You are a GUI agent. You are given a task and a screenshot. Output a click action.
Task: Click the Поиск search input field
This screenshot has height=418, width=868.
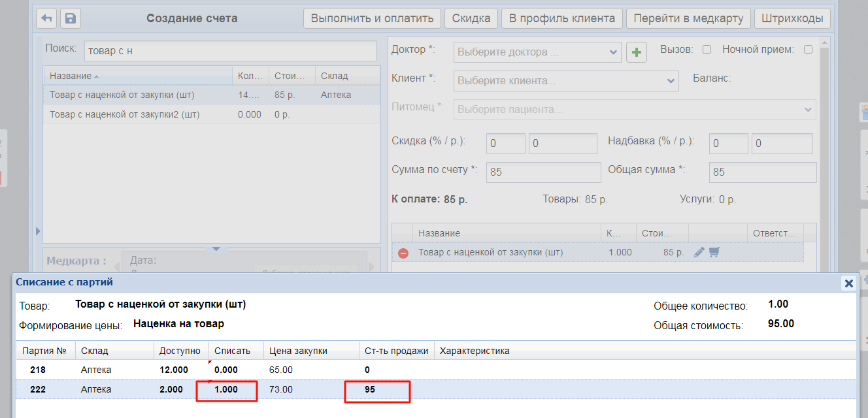(x=230, y=51)
